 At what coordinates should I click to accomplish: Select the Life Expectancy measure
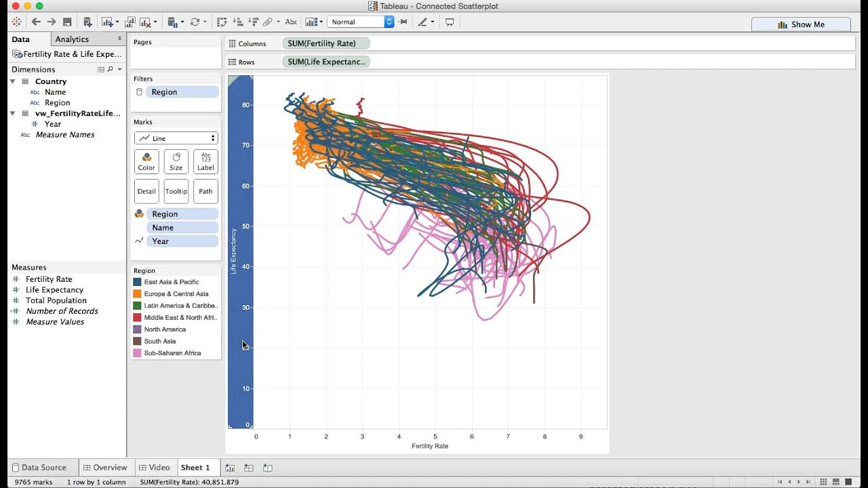tap(54, 290)
